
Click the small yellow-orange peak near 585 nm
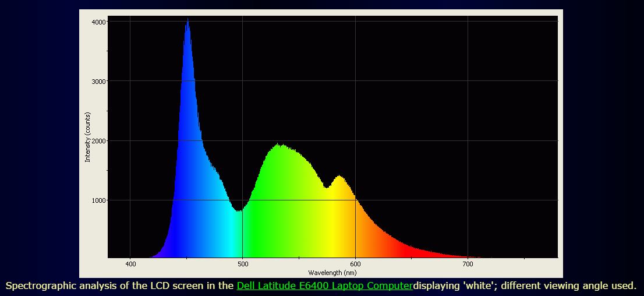click(339, 178)
